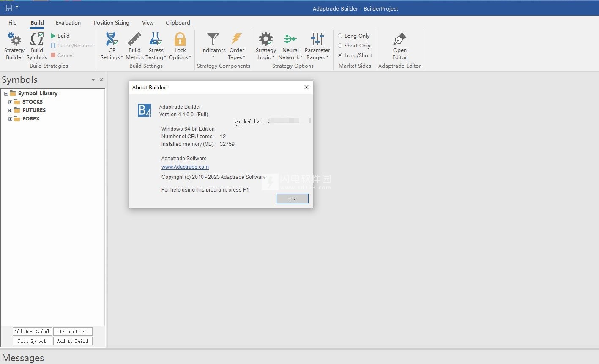Click the Version 4.4.0.0 (Full) text
Screen dimensions: 599x364
coord(184,115)
